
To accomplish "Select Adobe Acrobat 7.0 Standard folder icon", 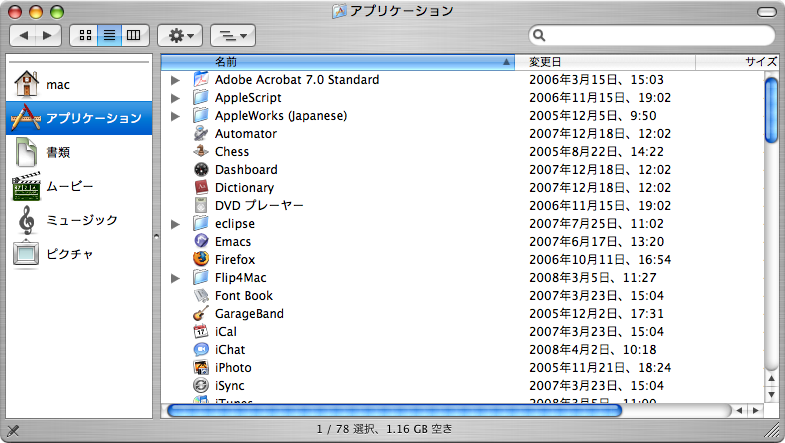I will point(201,79).
